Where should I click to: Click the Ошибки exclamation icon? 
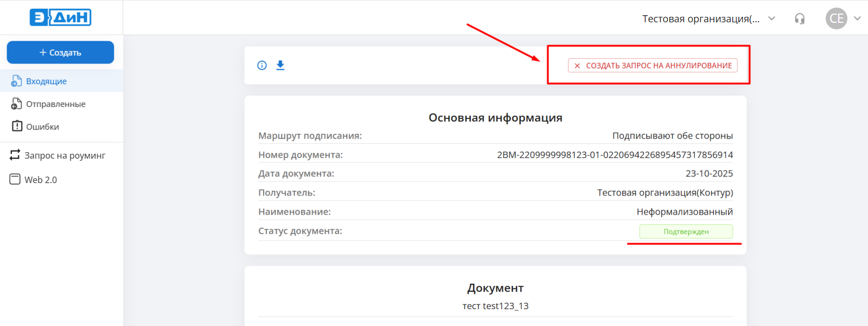click(17, 126)
